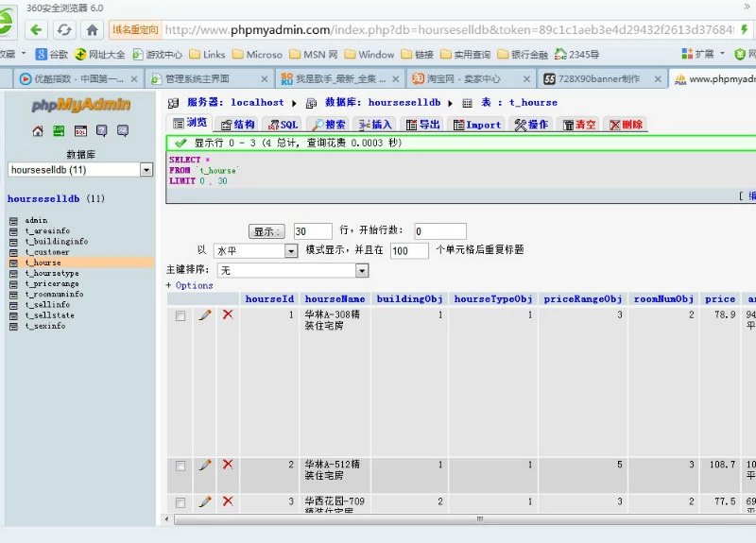Edit row with hourseId 1 pencil icon
Screen dimensions: 756x543
click(x=205, y=315)
